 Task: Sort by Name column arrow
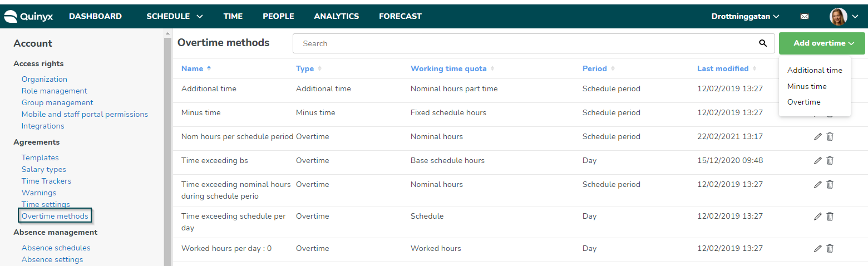209,68
